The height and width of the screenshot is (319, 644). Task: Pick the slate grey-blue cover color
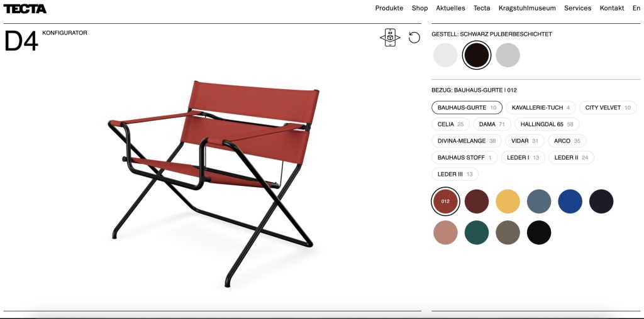click(539, 202)
